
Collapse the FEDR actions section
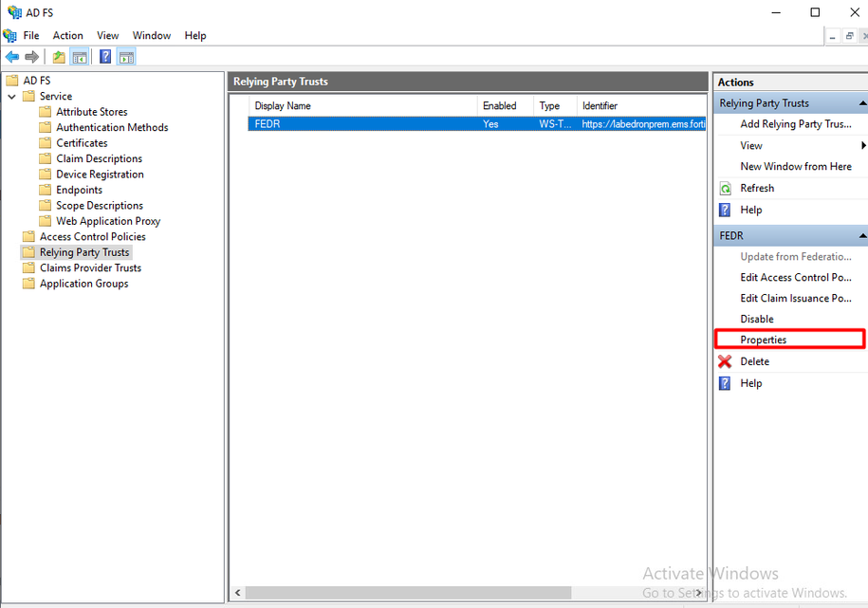[862, 236]
